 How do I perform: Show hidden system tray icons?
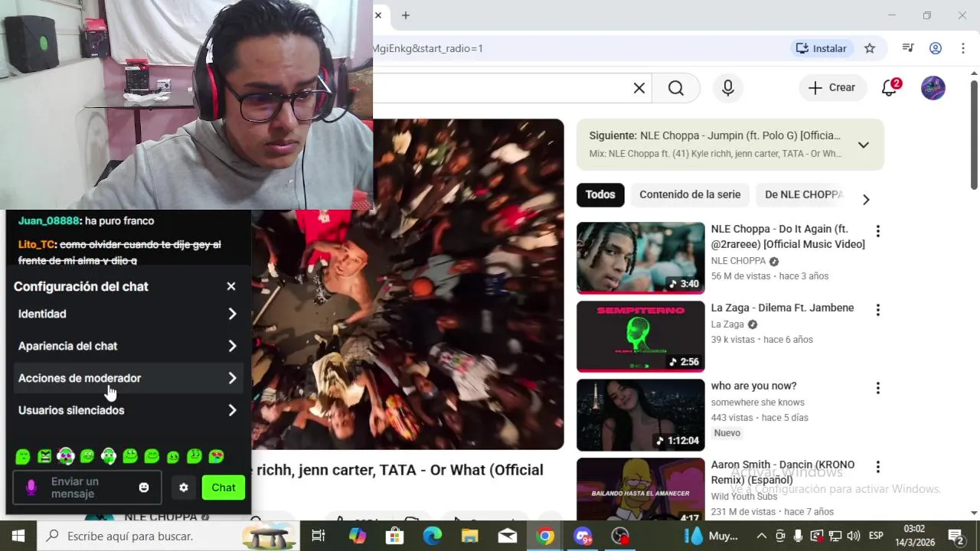pos(762,536)
